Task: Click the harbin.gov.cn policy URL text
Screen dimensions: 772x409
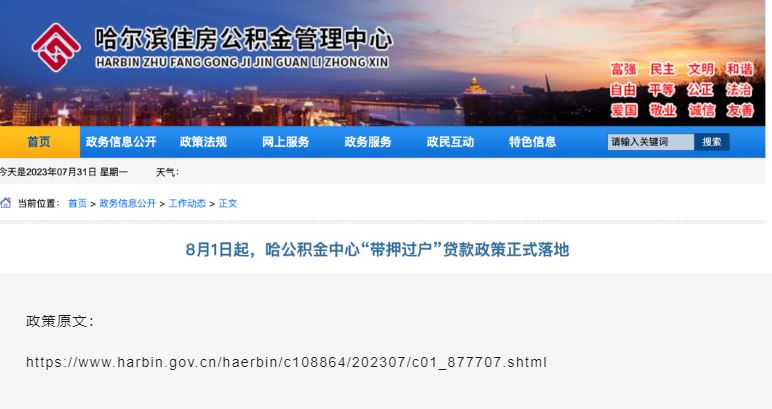Action: click(x=286, y=362)
